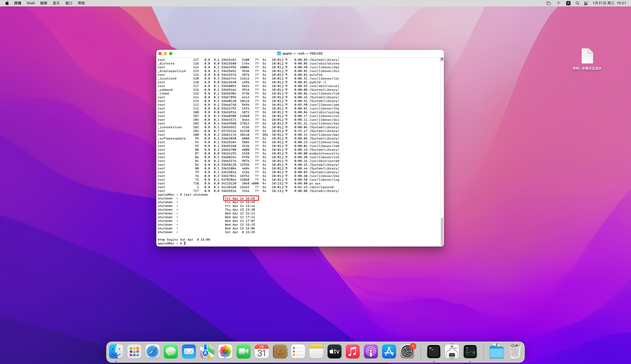Launch Activity Monitor from the Dock
631x364 pixels.
coord(470,351)
